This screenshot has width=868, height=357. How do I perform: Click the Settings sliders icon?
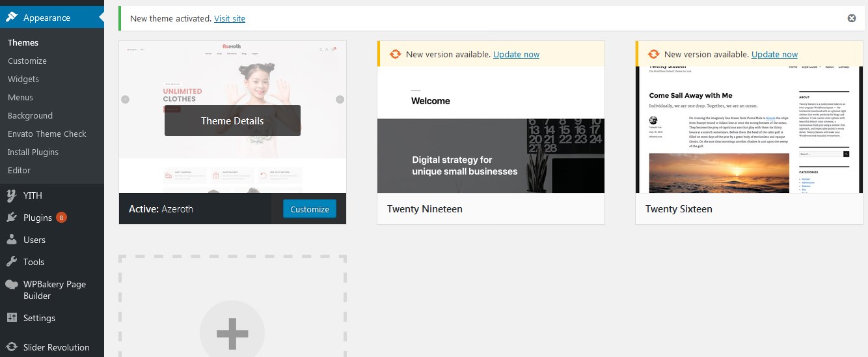pyautogui.click(x=12, y=318)
